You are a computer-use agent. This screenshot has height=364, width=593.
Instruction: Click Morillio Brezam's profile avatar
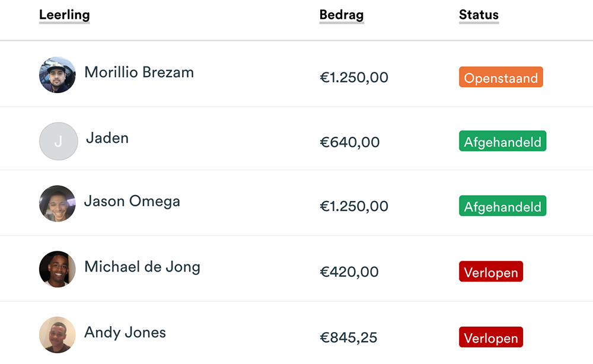[58, 75]
